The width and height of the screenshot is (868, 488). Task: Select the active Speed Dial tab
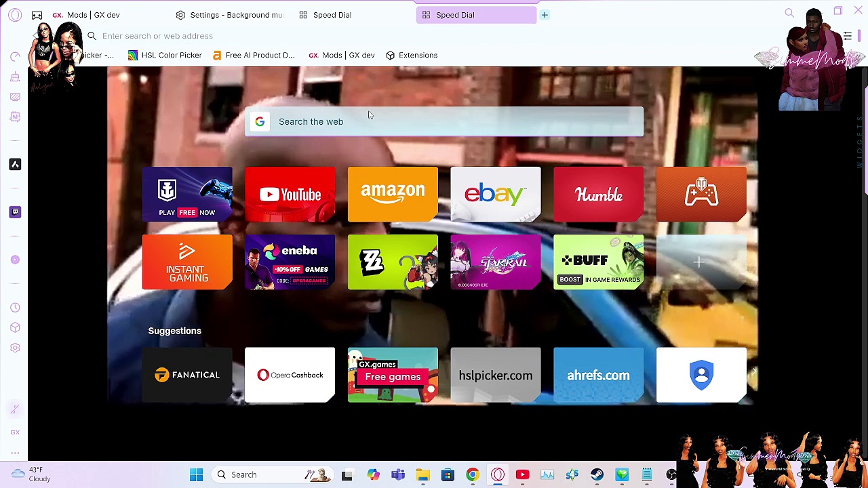tap(477, 15)
